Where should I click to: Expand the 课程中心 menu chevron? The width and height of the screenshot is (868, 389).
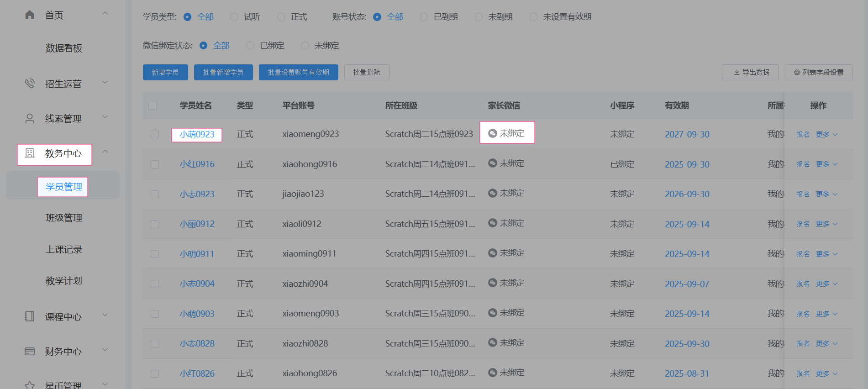coord(105,315)
